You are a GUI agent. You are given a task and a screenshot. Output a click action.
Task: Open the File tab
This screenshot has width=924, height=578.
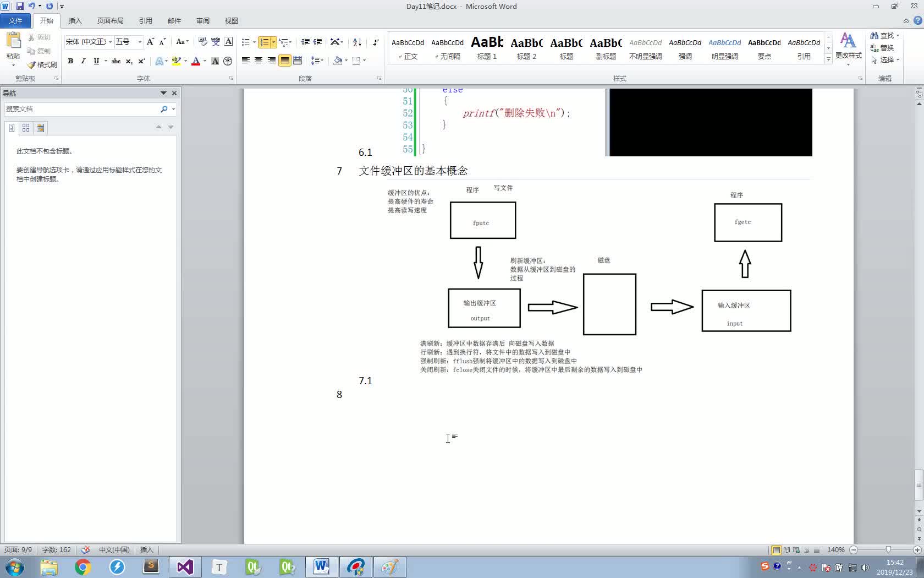pos(15,20)
